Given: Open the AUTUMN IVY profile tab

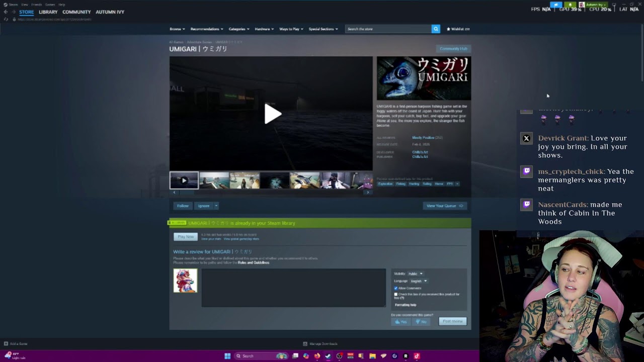Looking at the screenshot, I should pos(110,12).
